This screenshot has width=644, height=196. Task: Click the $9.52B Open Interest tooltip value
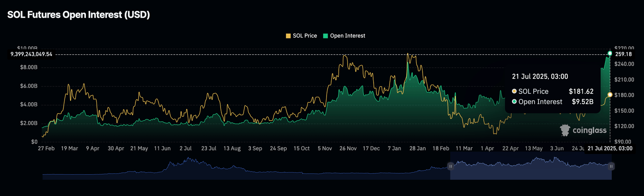click(583, 101)
